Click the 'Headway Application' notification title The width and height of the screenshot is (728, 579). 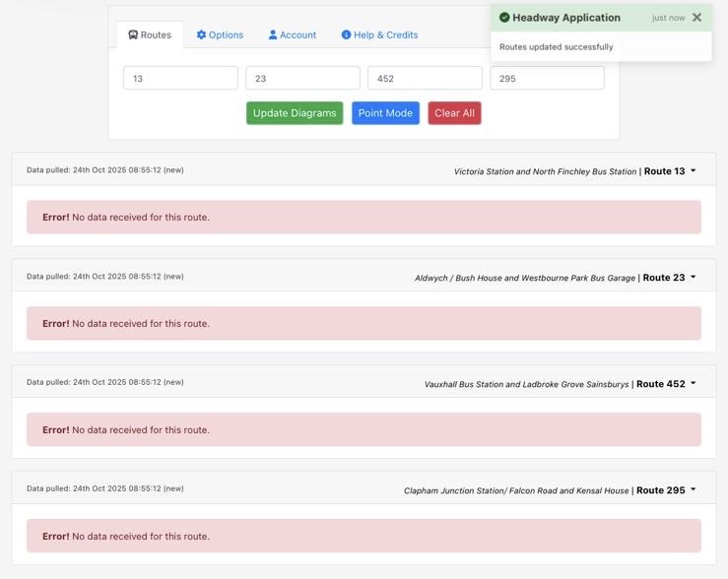[x=566, y=18]
